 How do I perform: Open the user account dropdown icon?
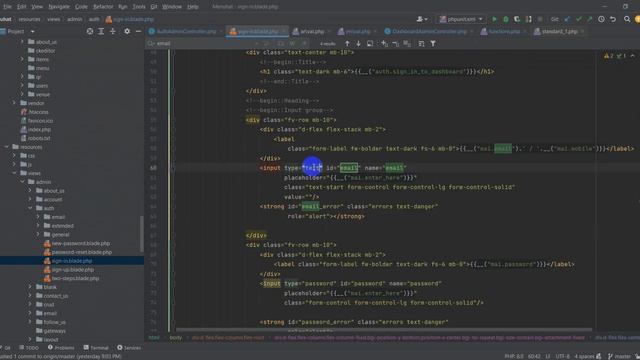click(422, 19)
